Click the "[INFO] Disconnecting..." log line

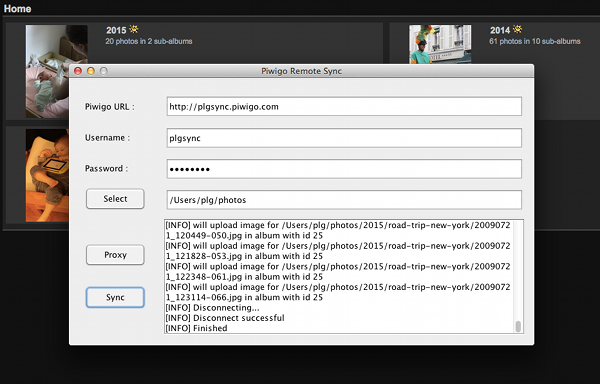pos(212,308)
